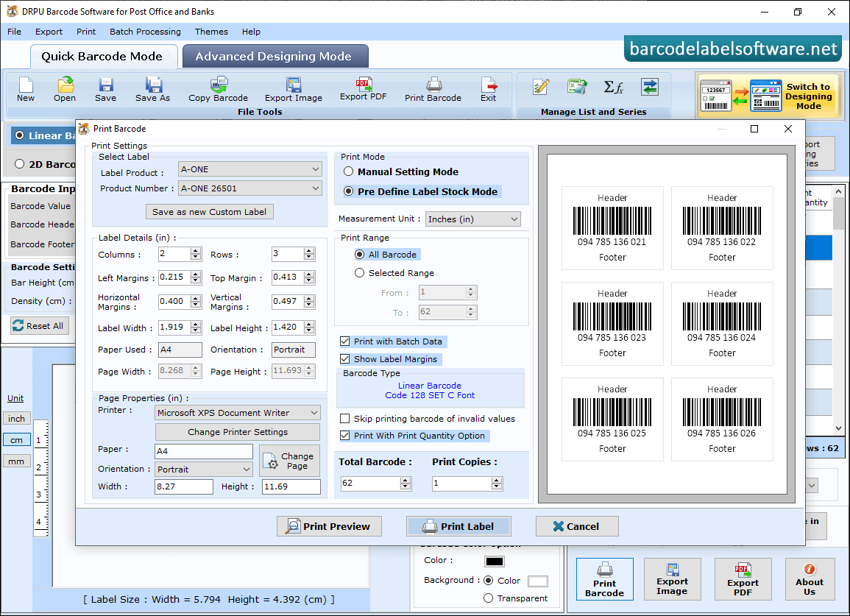Select Manual Setting Mode radio button
This screenshot has height=616, width=850.
(x=349, y=171)
